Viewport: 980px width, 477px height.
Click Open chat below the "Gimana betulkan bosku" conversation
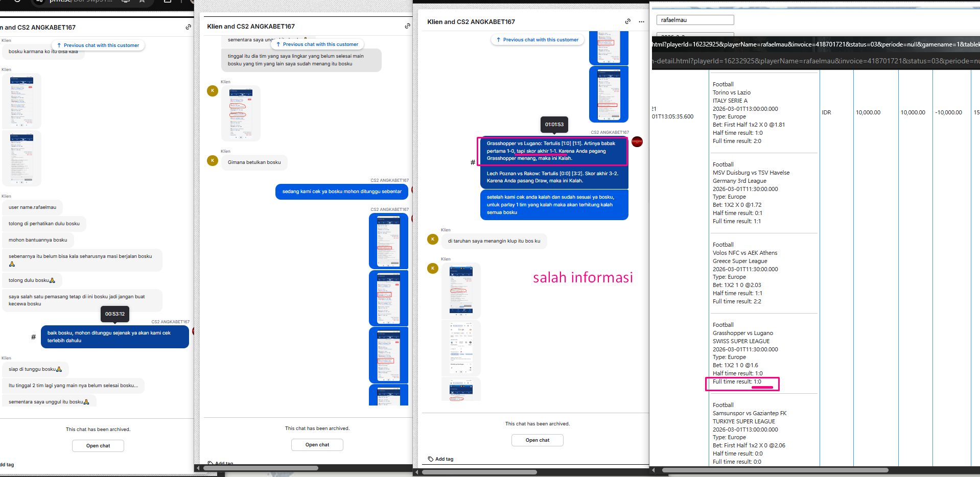pos(317,445)
